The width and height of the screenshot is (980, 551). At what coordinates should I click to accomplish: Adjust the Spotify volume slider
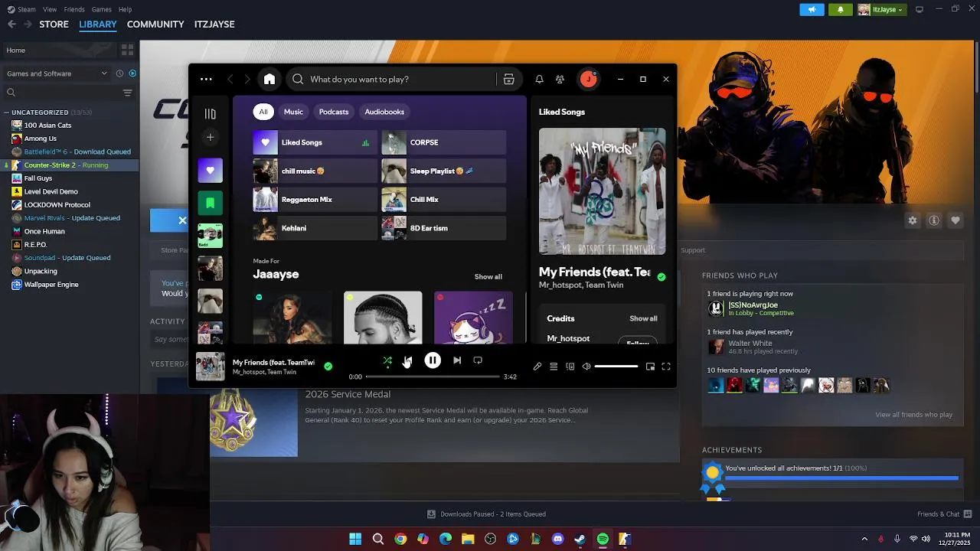click(x=616, y=367)
